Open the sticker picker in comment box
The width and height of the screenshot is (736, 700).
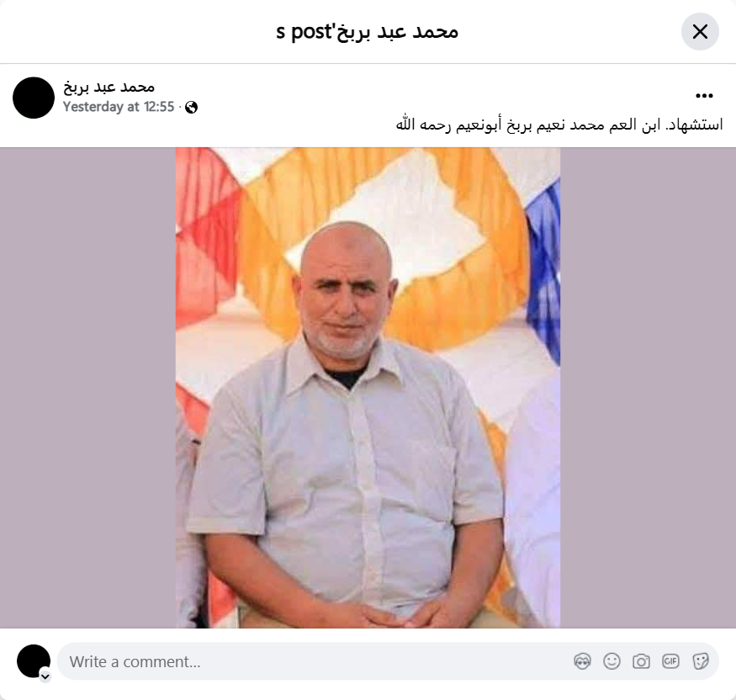(701, 661)
